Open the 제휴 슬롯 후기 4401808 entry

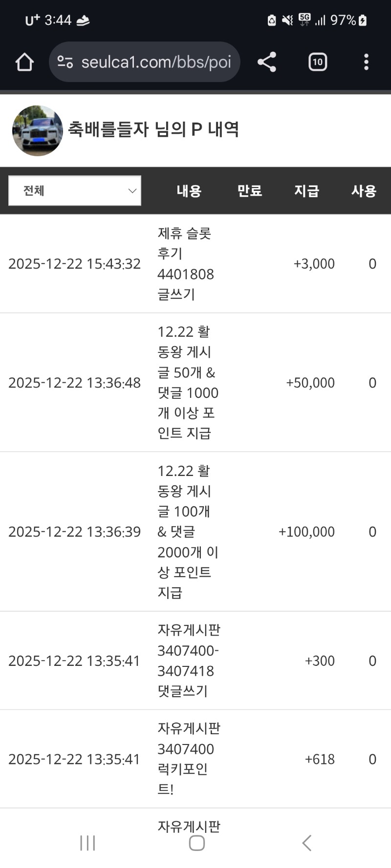tap(185, 264)
